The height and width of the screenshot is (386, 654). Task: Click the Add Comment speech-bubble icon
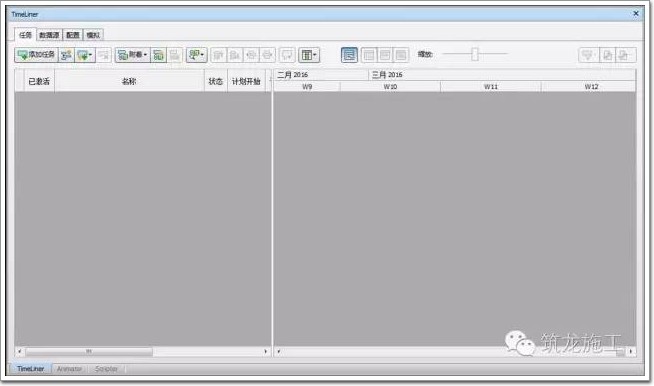pyautogui.click(x=287, y=55)
